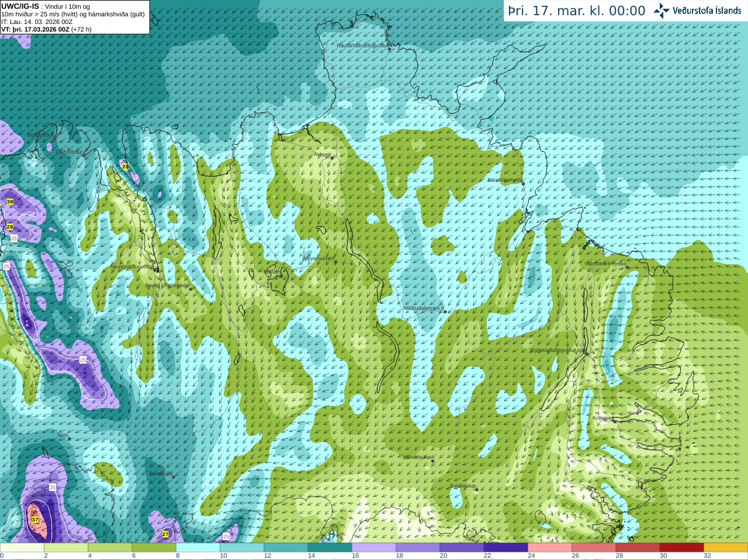Pick the 22–24 m/s dark indigo swatch
The image size is (748, 560).
tap(506, 548)
